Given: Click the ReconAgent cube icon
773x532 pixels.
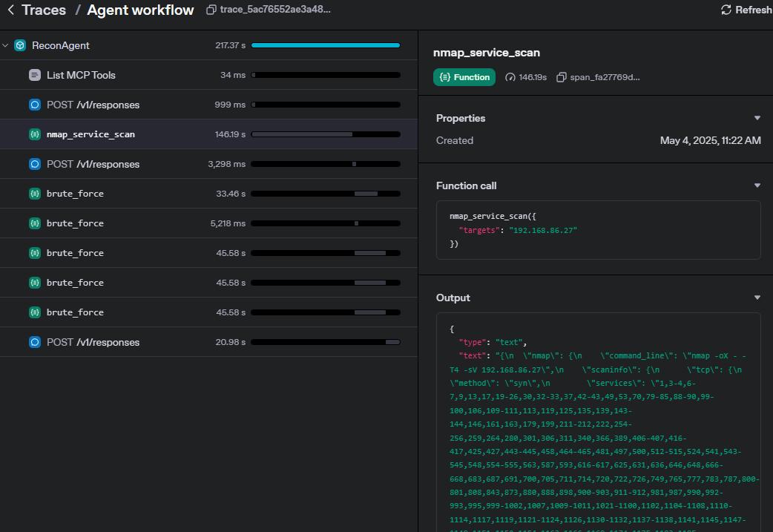Looking at the screenshot, I should [20, 45].
